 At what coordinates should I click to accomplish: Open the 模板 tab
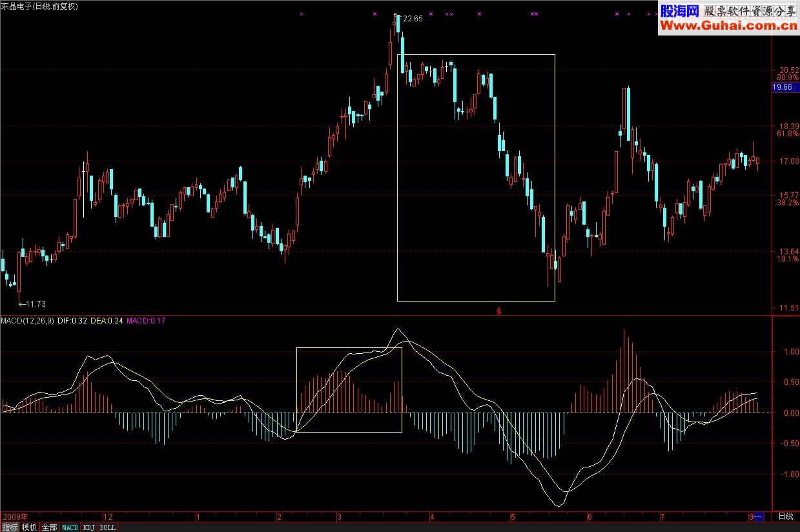pyautogui.click(x=29, y=527)
